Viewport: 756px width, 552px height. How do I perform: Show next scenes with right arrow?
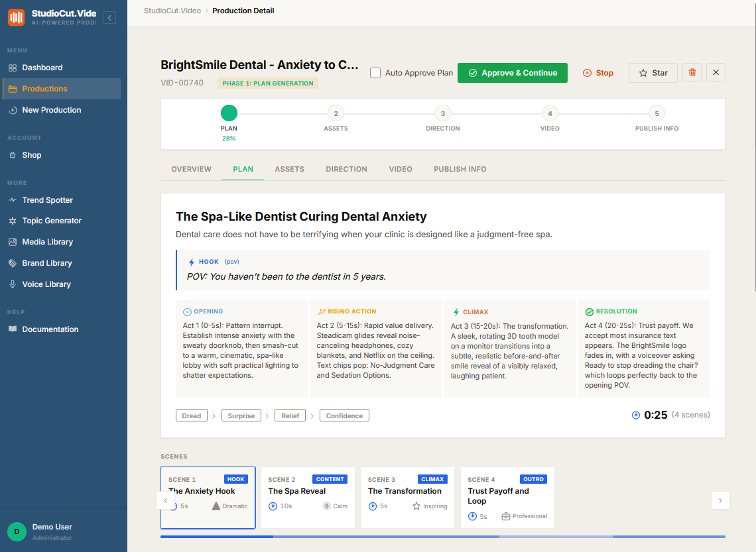[x=720, y=500]
